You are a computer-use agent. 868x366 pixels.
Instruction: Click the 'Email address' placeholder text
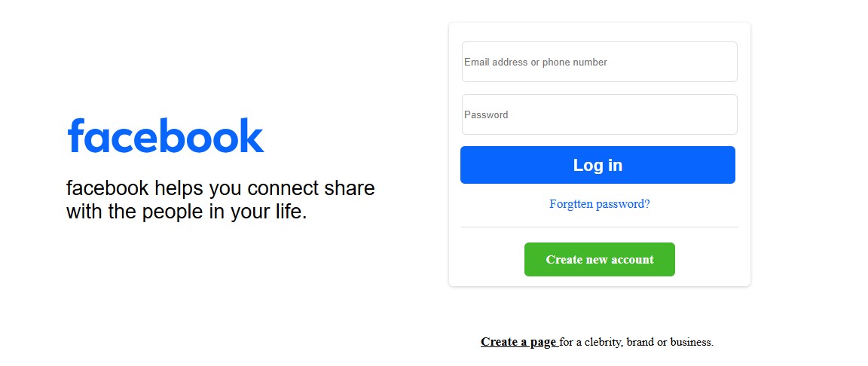tap(496, 62)
